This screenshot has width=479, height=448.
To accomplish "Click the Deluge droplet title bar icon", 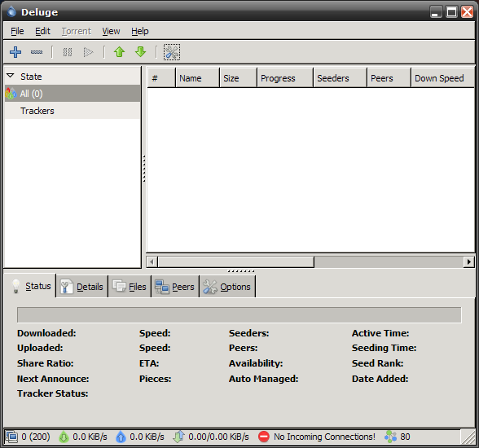I will click(11, 11).
